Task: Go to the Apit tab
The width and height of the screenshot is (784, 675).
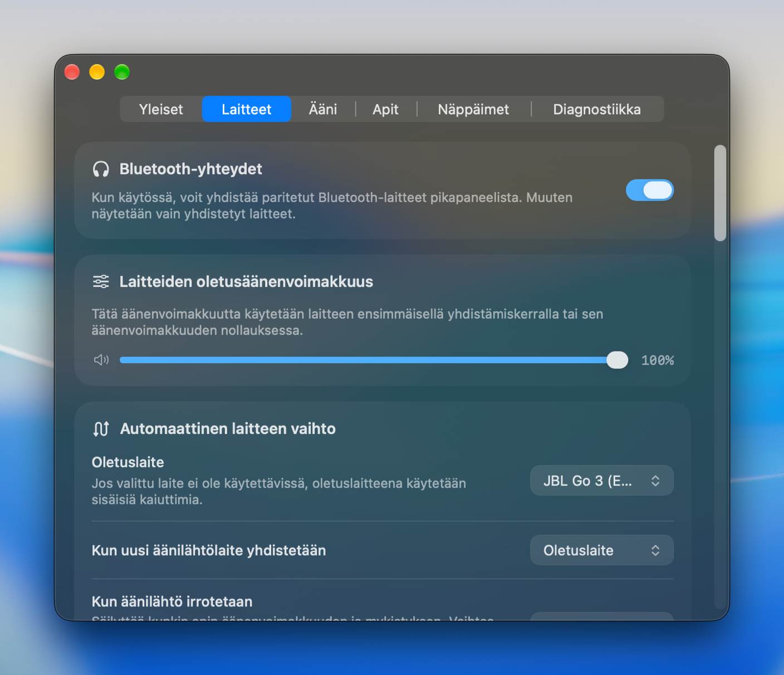Action: (x=385, y=109)
